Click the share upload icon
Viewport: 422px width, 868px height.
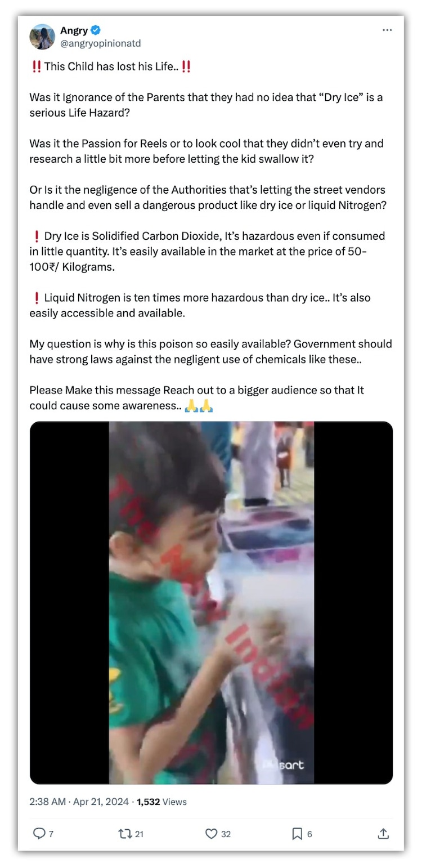point(383,834)
